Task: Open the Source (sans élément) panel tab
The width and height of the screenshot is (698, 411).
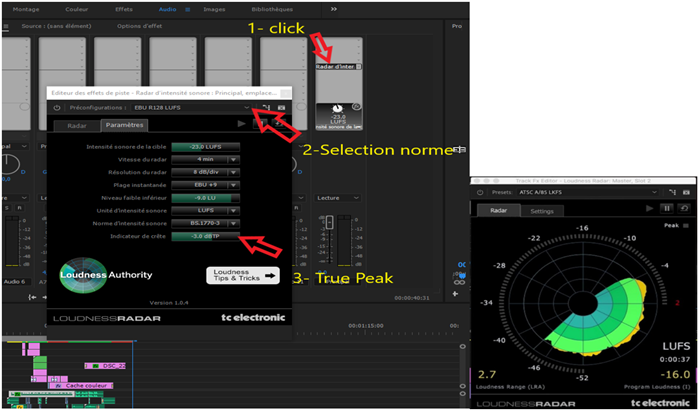Action: 56,26
